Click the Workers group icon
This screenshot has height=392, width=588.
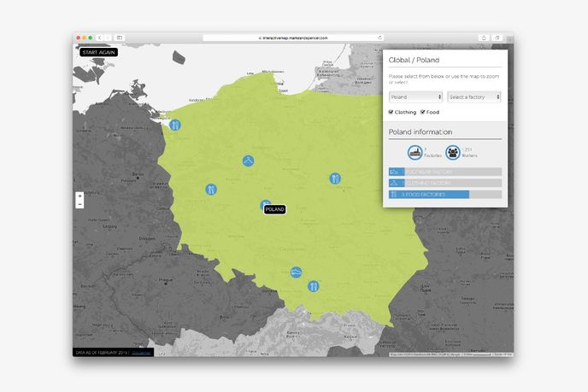(453, 153)
